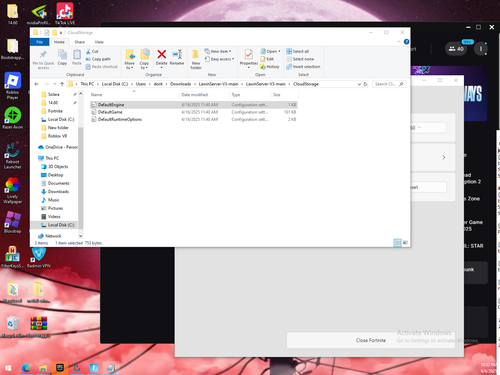Switch to the Share ribbon tab
The height and width of the screenshot is (375, 500).
[x=80, y=42]
